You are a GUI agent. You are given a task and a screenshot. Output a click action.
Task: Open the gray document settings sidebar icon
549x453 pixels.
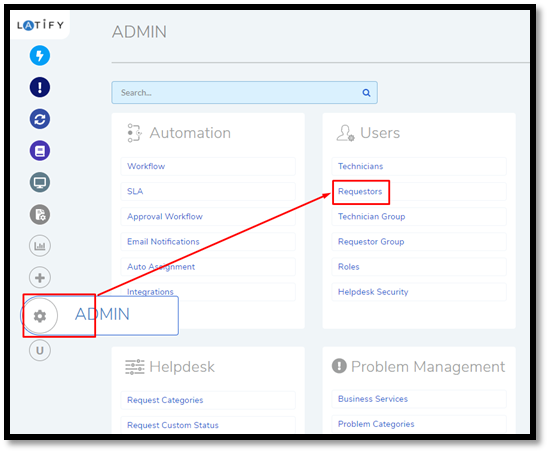40,214
